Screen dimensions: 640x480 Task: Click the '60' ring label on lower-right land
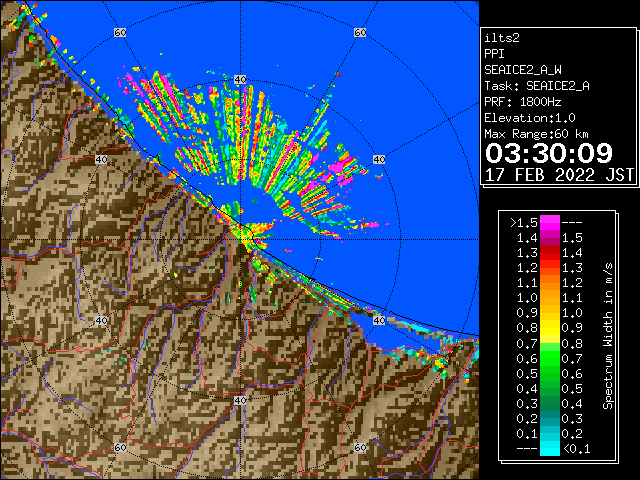coord(360,447)
